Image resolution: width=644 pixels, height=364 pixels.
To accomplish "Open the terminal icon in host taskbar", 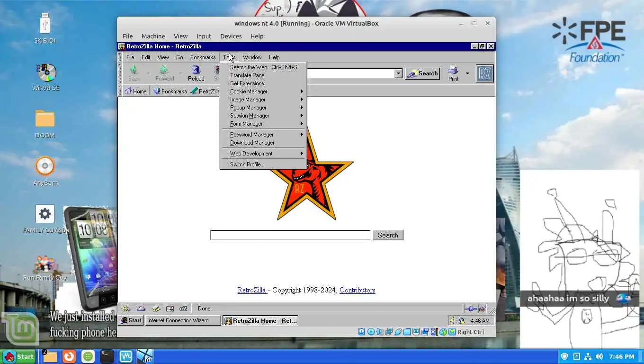I will click(107, 356).
